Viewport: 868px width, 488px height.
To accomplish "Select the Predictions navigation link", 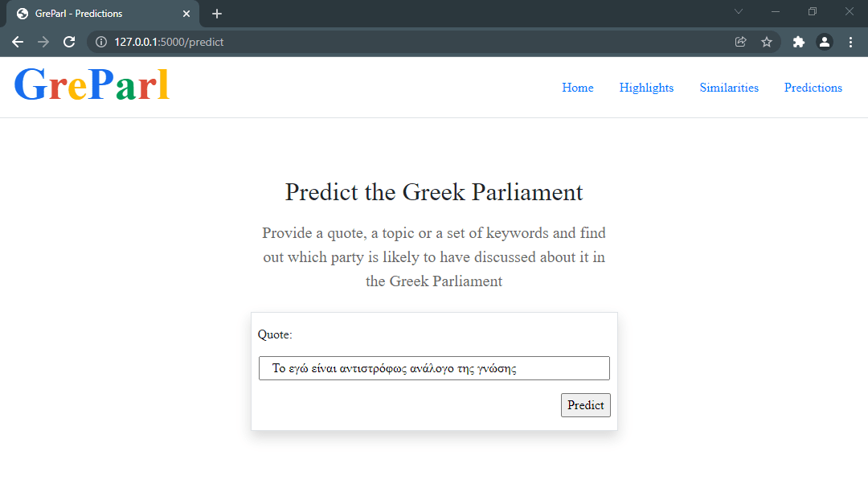I will pyautogui.click(x=813, y=88).
